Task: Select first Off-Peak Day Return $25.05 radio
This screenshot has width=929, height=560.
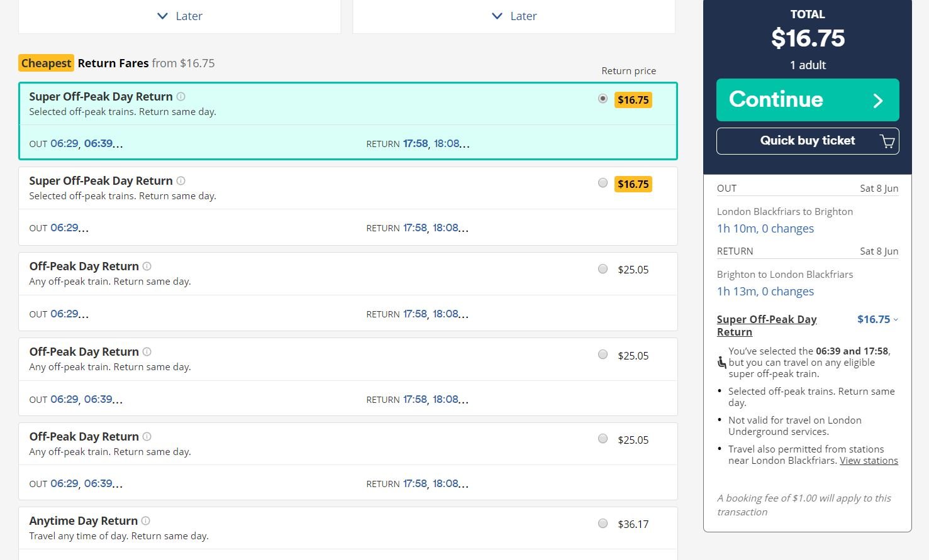Action: [x=603, y=269]
